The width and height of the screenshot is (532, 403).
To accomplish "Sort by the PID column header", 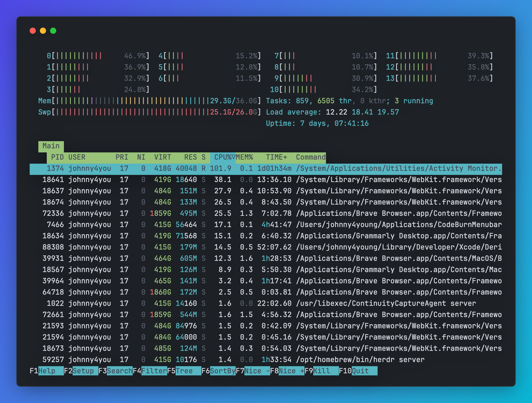I will pyautogui.click(x=57, y=158).
